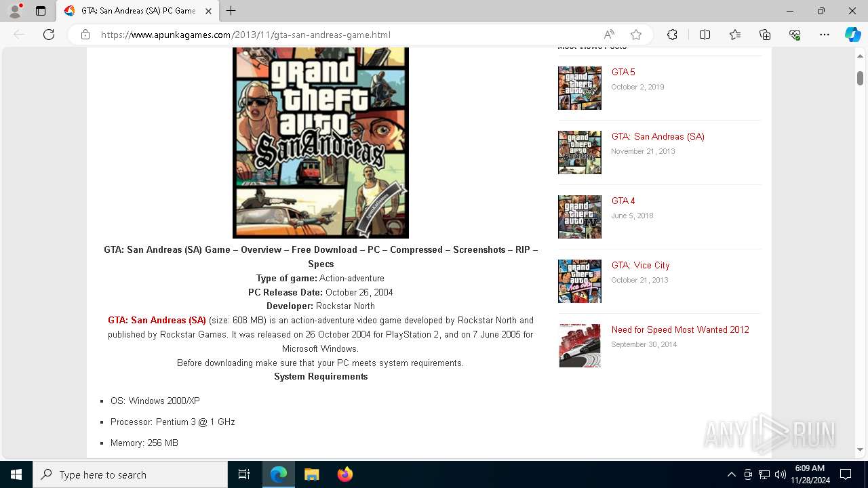Viewport: 868px width, 488px height.
Task: Open the GTA 4 post link
Action: coord(623,201)
